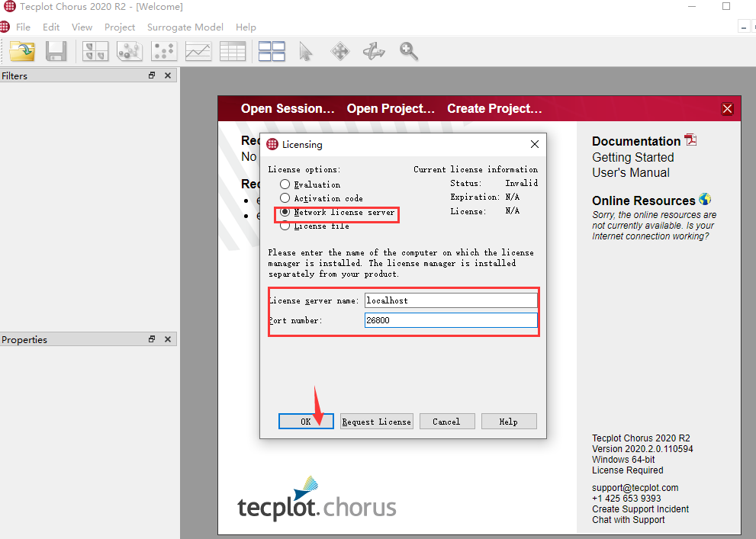Viewport: 756px width, 539px height.
Task: Click Chat with Support
Action: (629, 520)
